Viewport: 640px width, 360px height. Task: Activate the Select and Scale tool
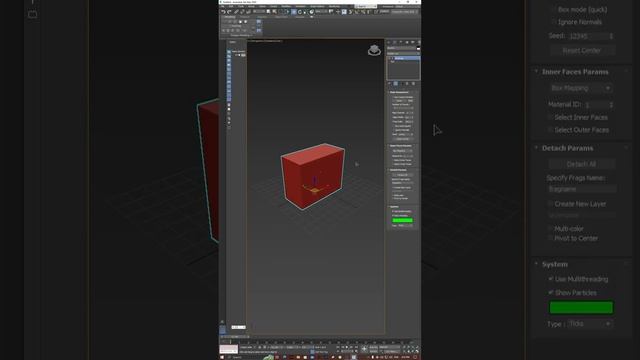[305, 12]
